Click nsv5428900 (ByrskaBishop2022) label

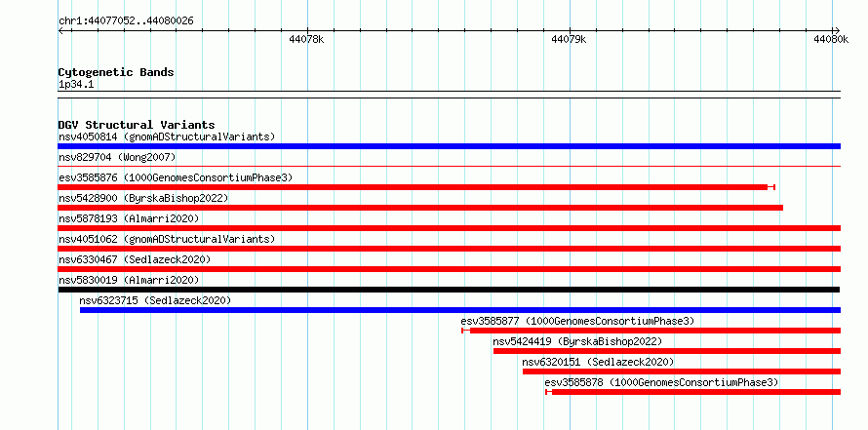click(143, 198)
